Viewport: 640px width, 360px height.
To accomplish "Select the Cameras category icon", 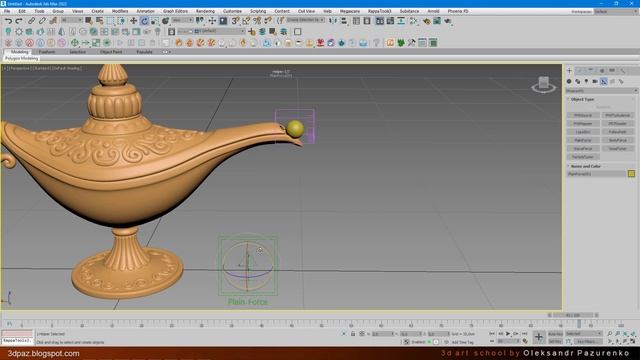I will (x=595, y=82).
